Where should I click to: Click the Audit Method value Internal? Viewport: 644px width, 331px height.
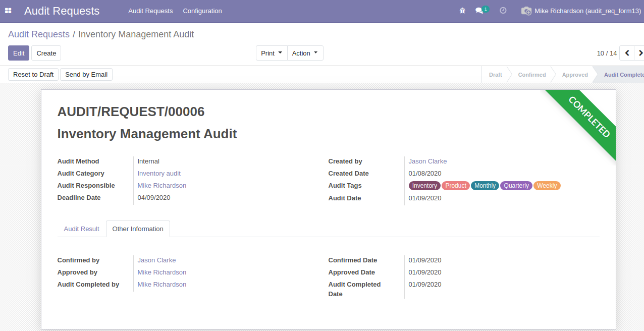point(148,161)
